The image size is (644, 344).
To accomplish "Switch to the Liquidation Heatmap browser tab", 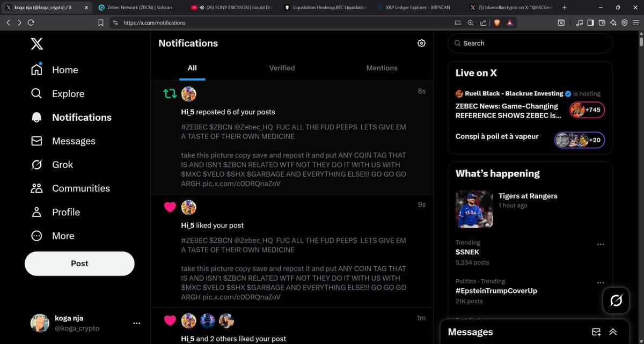I will (x=326, y=8).
